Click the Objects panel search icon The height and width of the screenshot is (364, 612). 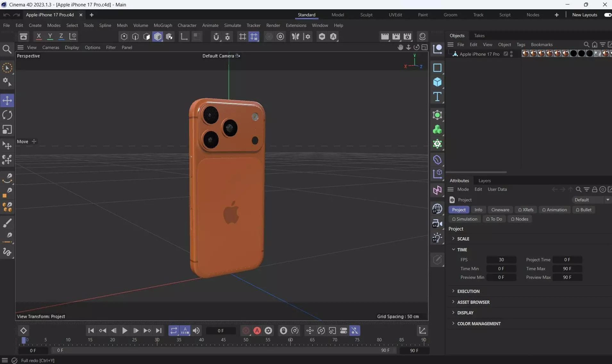click(x=586, y=44)
